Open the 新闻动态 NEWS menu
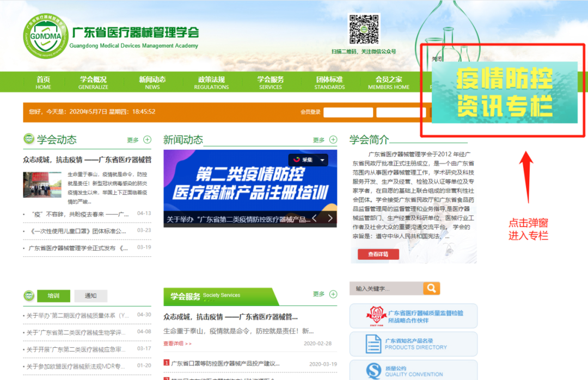 152,82
